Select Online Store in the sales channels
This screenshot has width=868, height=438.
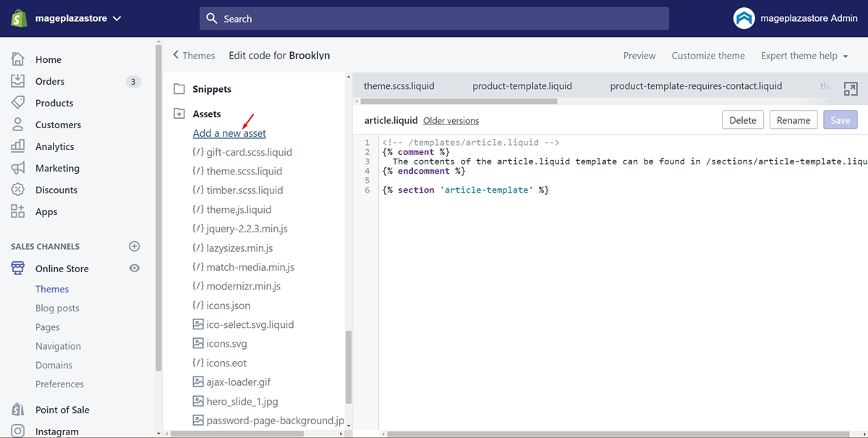coord(62,269)
